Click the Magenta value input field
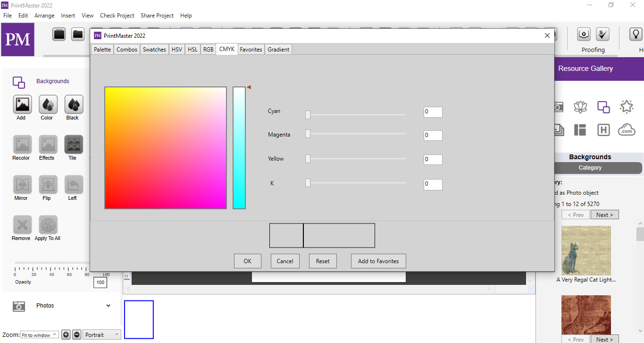This screenshot has height=343, width=644. 433,136
